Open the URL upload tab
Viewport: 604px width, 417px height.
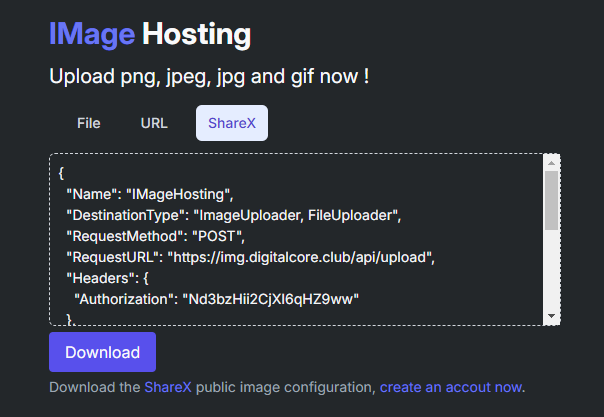tap(154, 124)
